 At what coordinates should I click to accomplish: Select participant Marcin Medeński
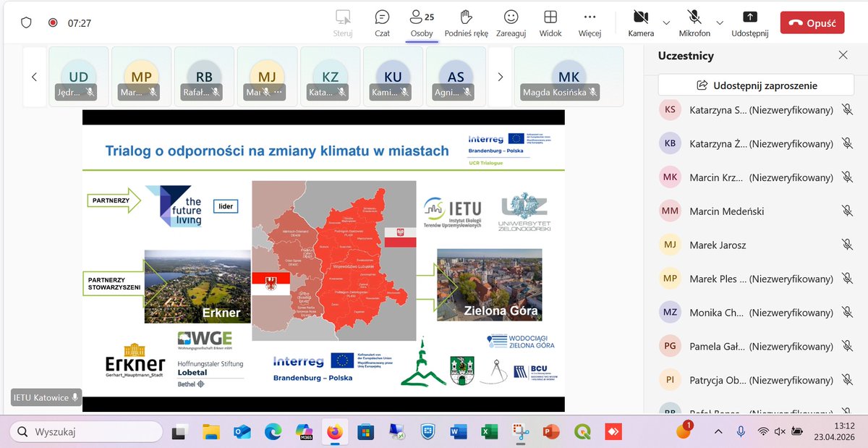756,211
